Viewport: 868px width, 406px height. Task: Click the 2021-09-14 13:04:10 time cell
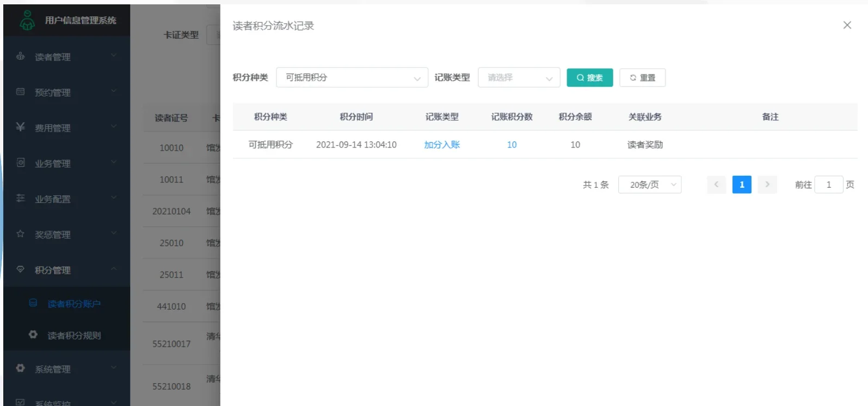(356, 145)
